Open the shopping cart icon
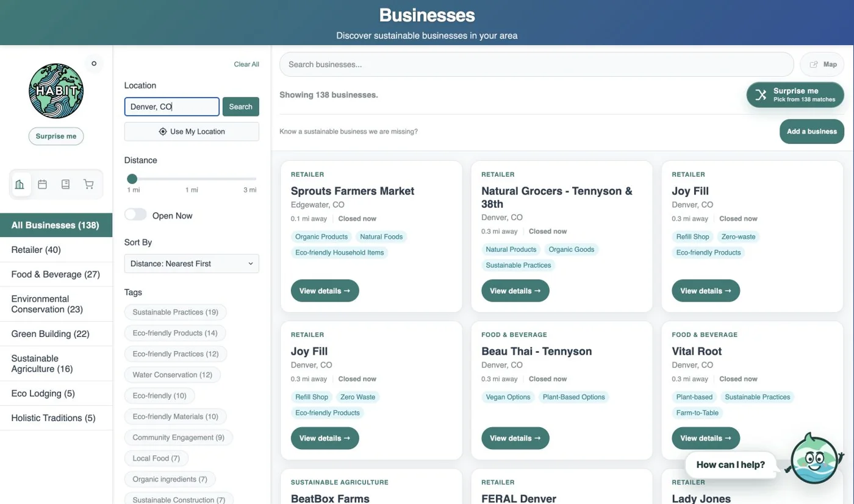This screenshot has width=854, height=504. [89, 184]
